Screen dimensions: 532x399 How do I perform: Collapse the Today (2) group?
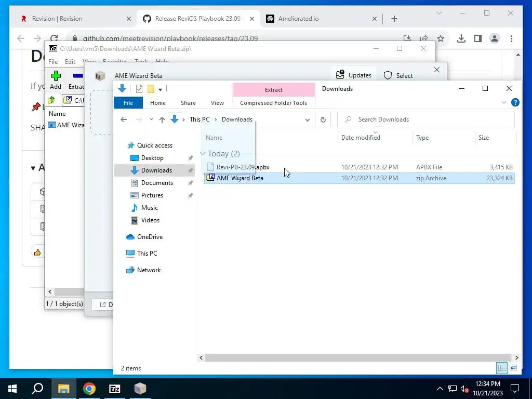(x=203, y=154)
